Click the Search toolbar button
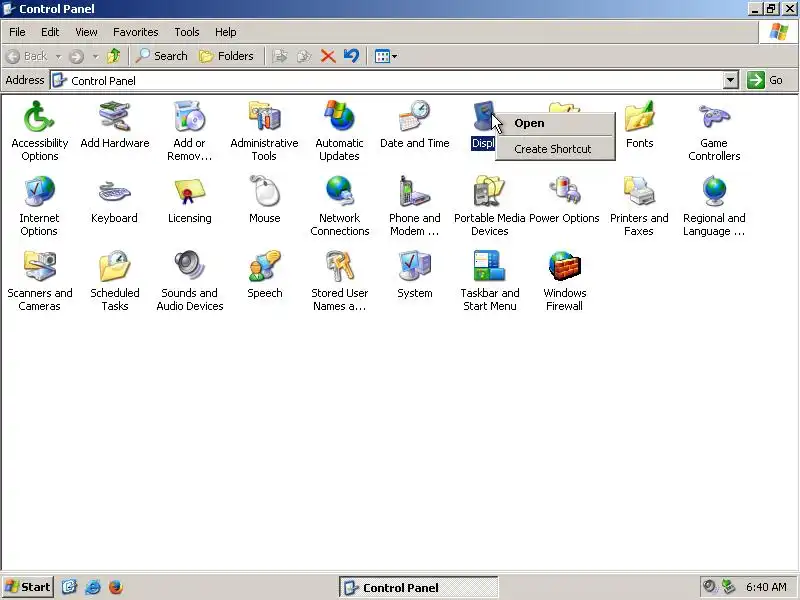Viewport: 800px width, 600px height. [161, 56]
